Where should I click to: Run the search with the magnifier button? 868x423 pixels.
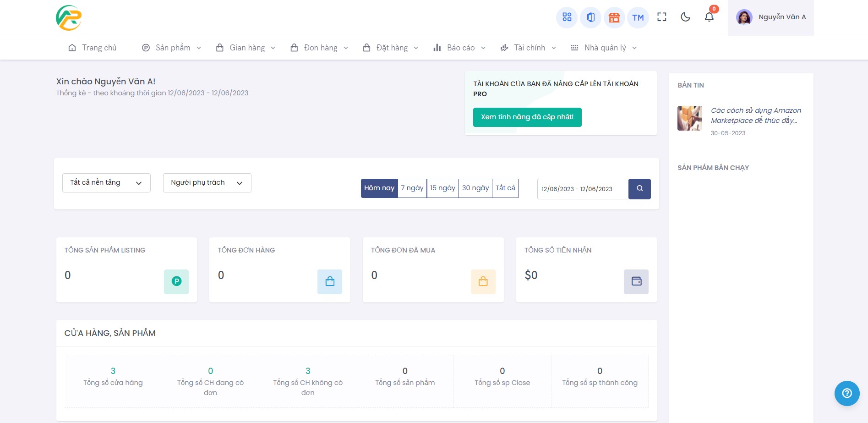pos(639,188)
